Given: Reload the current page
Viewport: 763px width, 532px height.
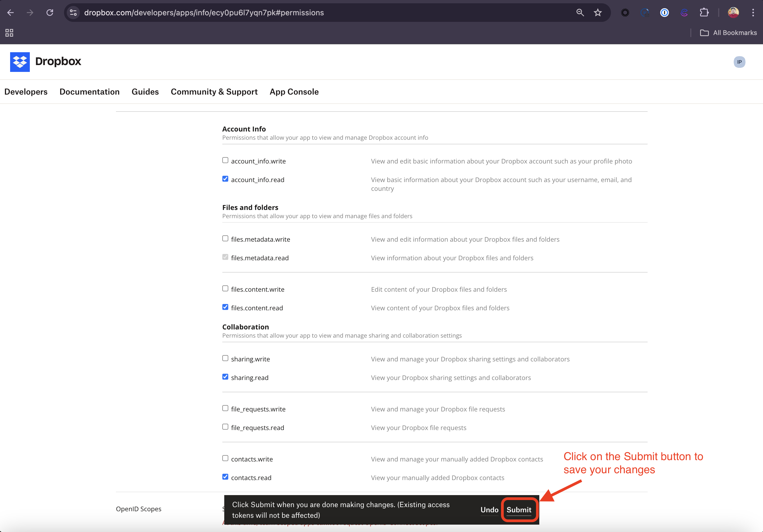Looking at the screenshot, I should (x=49, y=13).
